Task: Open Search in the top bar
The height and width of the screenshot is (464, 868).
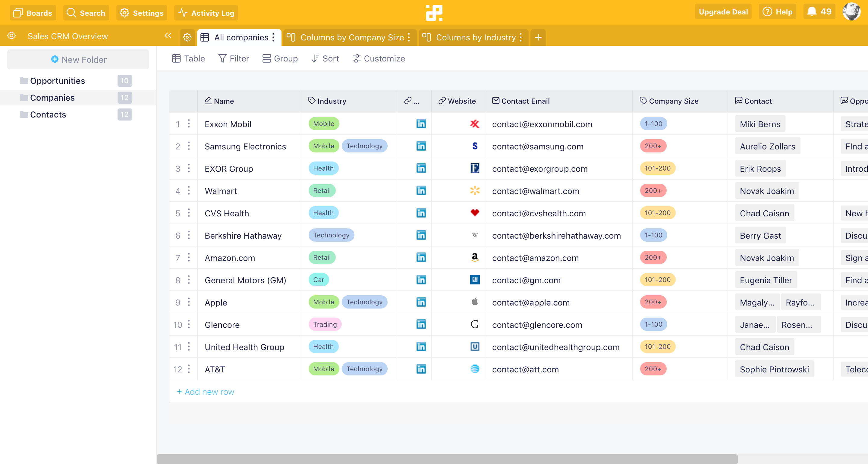Action: pyautogui.click(x=86, y=13)
